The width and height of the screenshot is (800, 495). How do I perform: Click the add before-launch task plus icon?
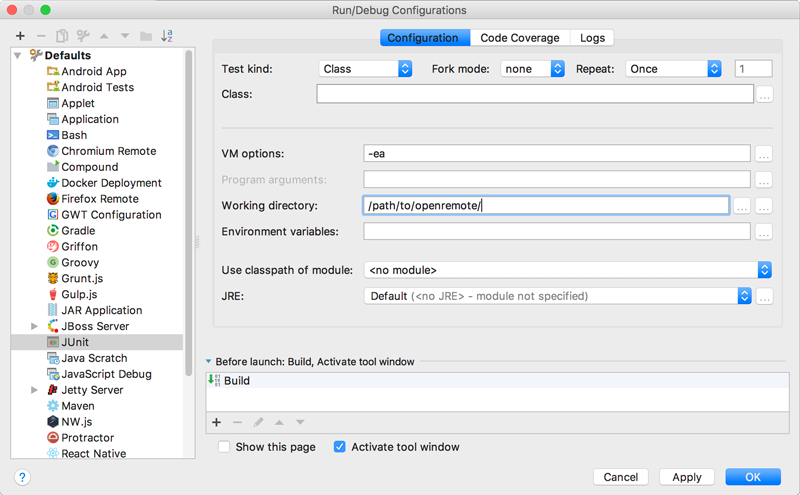click(216, 422)
